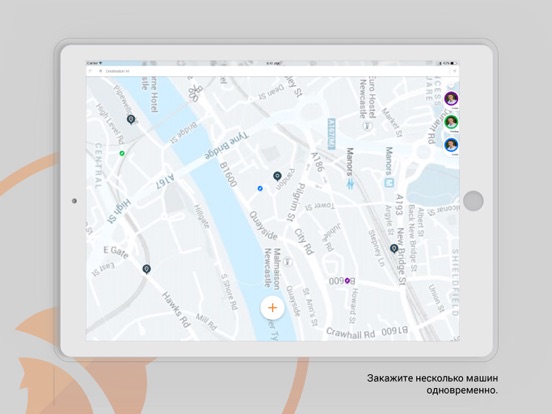Tap the green check marker on map

click(x=122, y=153)
